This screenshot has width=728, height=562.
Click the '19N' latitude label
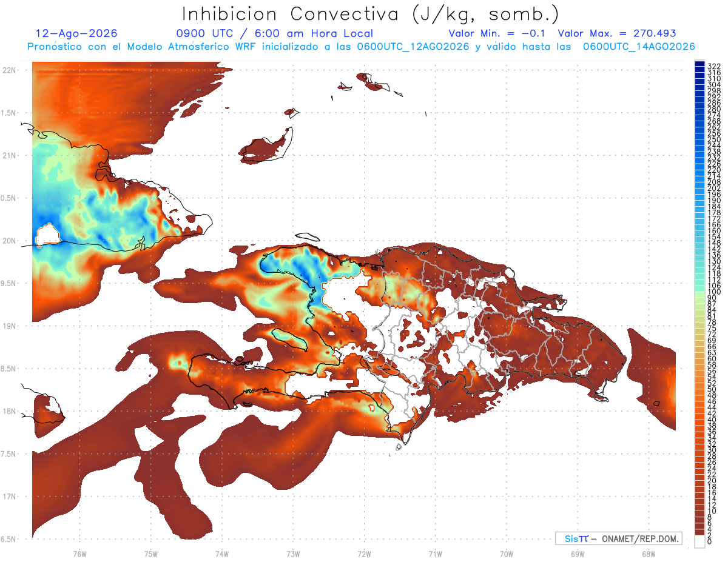[9, 326]
